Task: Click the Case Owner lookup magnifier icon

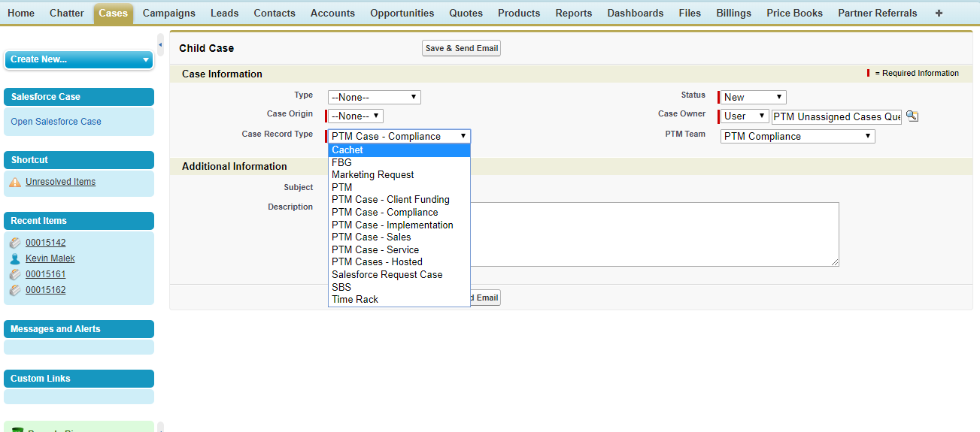Action: tap(912, 116)
